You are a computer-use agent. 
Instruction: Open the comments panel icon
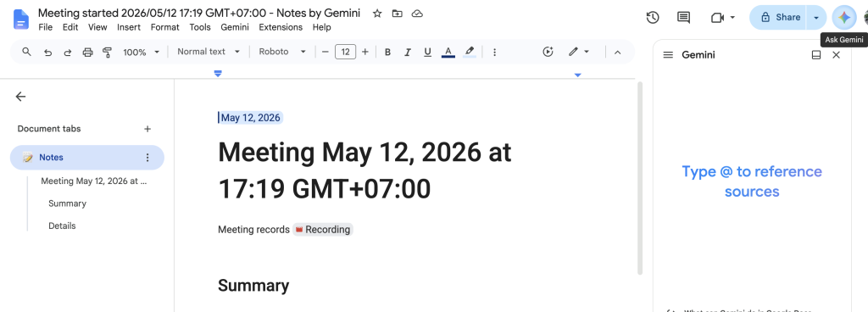pos(684,18)
